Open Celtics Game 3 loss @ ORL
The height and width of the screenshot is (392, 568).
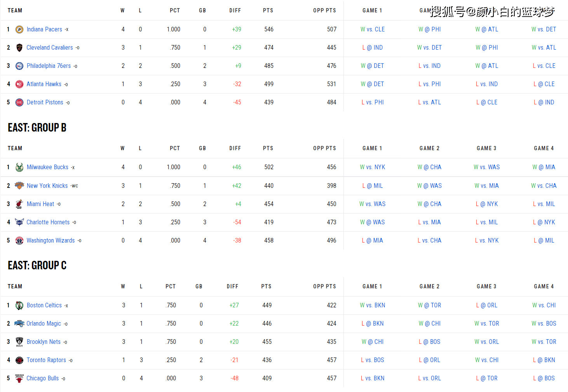487,305
